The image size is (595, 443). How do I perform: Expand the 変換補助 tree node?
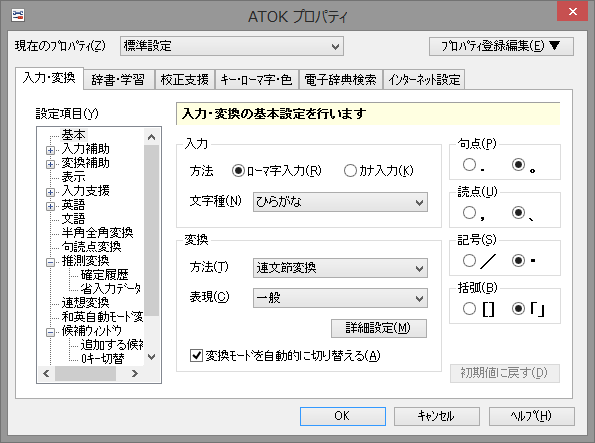click(50, 164)
